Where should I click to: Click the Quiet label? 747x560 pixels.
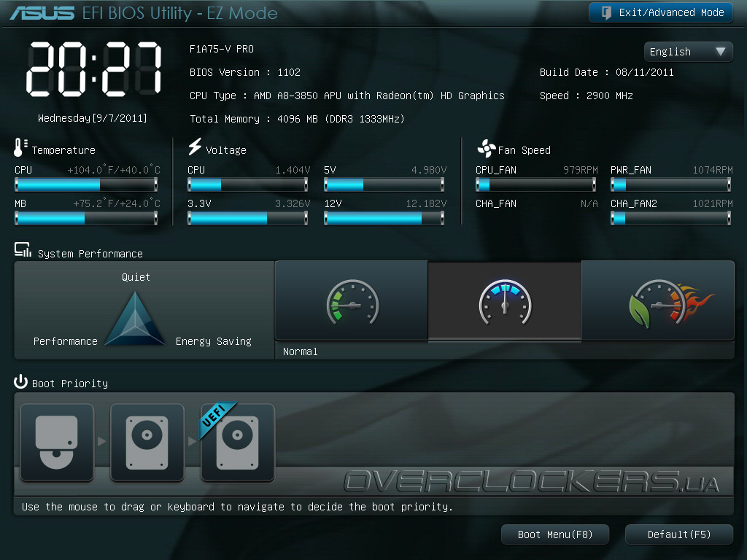136,277
